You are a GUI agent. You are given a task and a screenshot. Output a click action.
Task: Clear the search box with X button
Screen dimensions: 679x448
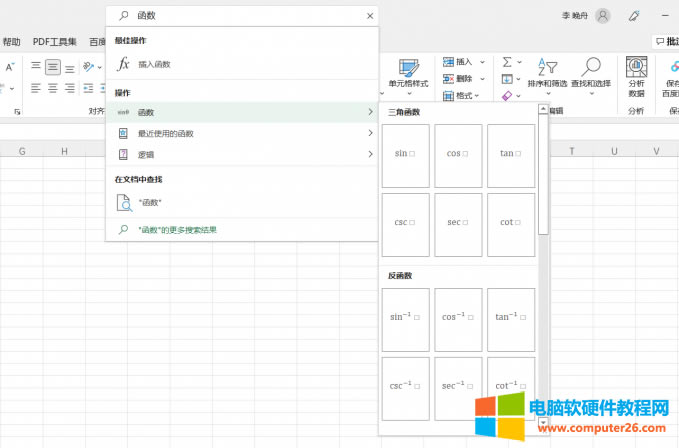[370, 16]
